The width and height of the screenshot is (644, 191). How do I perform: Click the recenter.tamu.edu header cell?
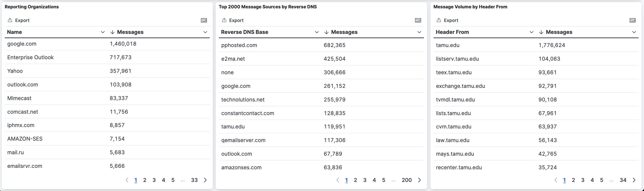point(459,168)
